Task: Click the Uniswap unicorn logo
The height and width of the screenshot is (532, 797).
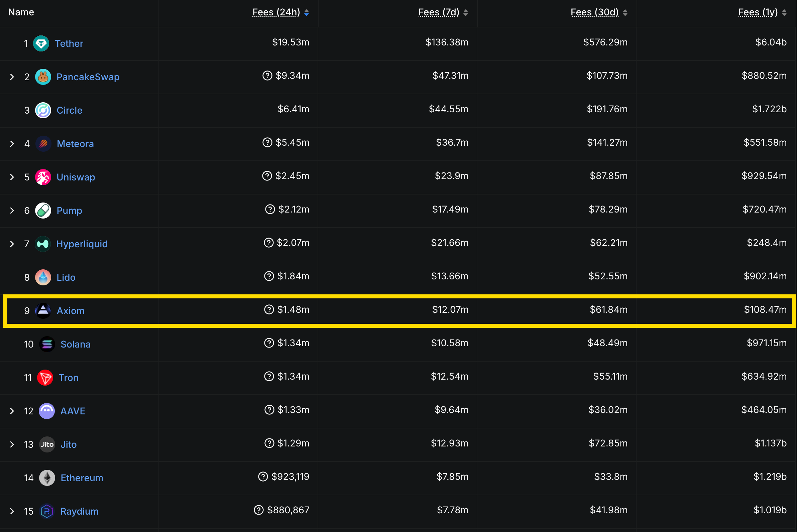Action: 43,177
